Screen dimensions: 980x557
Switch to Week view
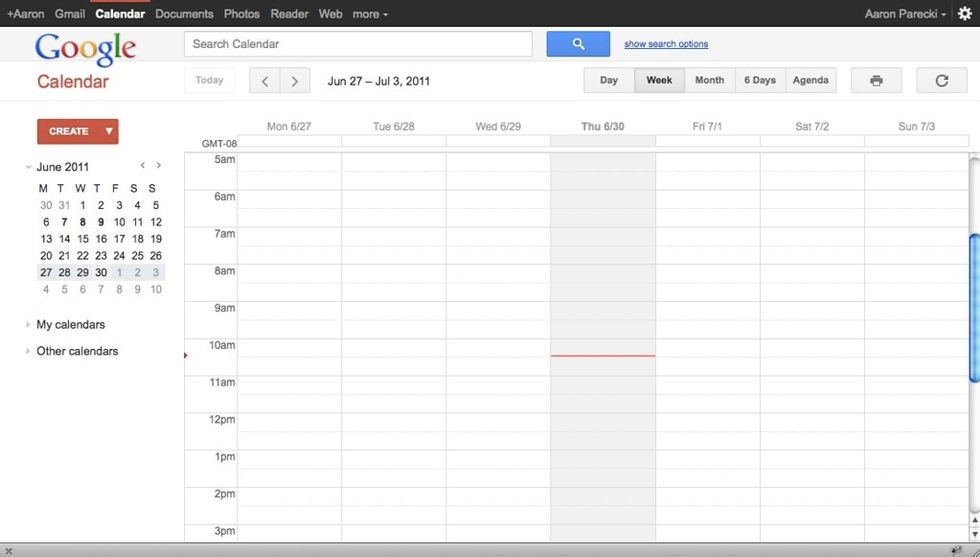pyautogui.click(x=659, y=81)
